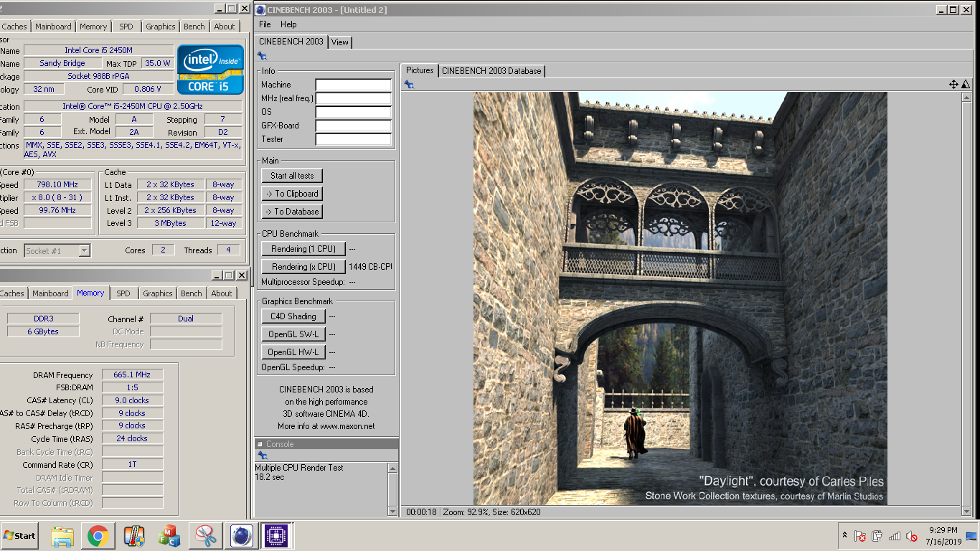Open the file explorer taskbar icon
Screen dimensions: 980x551
[x=62, y=536]
